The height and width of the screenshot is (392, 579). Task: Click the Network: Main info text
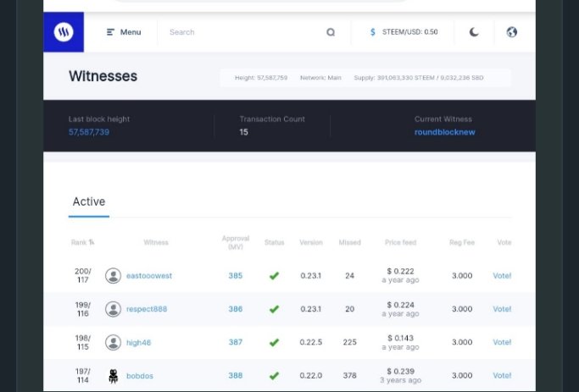pos(320,78)
